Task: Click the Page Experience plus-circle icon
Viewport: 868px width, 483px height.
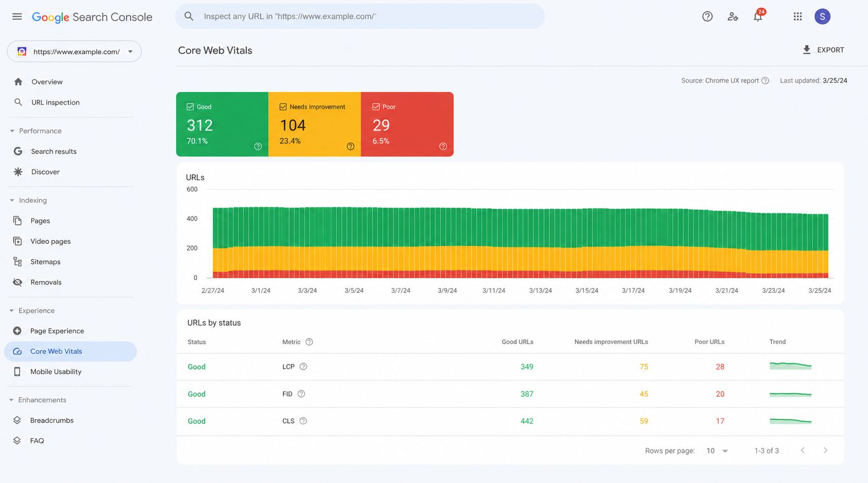Action: [18, 331]
